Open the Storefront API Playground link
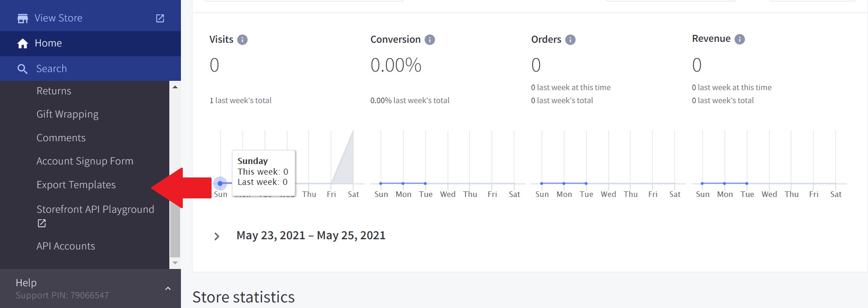868x308 pixels. [x=95, y=210]
